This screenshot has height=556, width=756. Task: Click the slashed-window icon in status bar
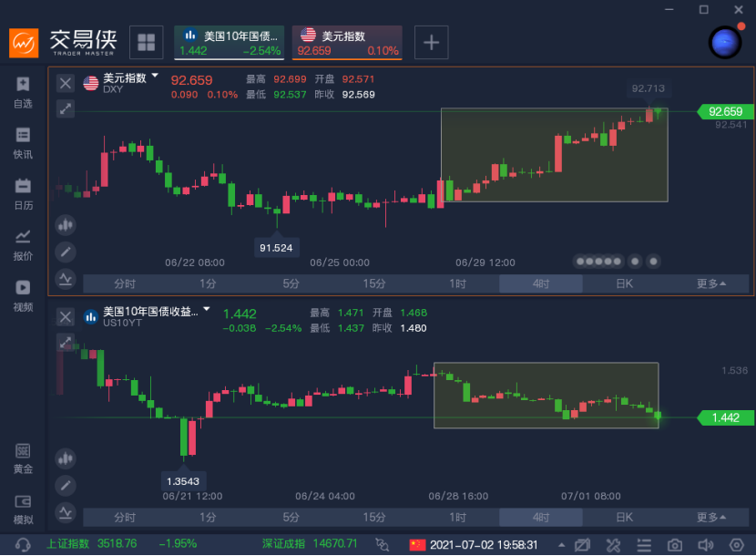click(582, 545)
